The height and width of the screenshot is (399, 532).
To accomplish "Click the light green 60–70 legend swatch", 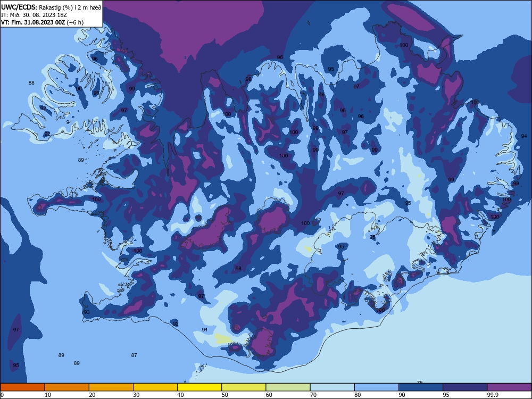I will click(288, 387).
